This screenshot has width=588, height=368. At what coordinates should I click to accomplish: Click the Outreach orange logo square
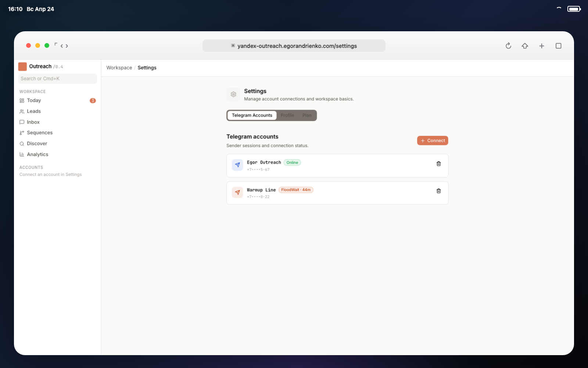pyautogui.click(x=22, y=67)
